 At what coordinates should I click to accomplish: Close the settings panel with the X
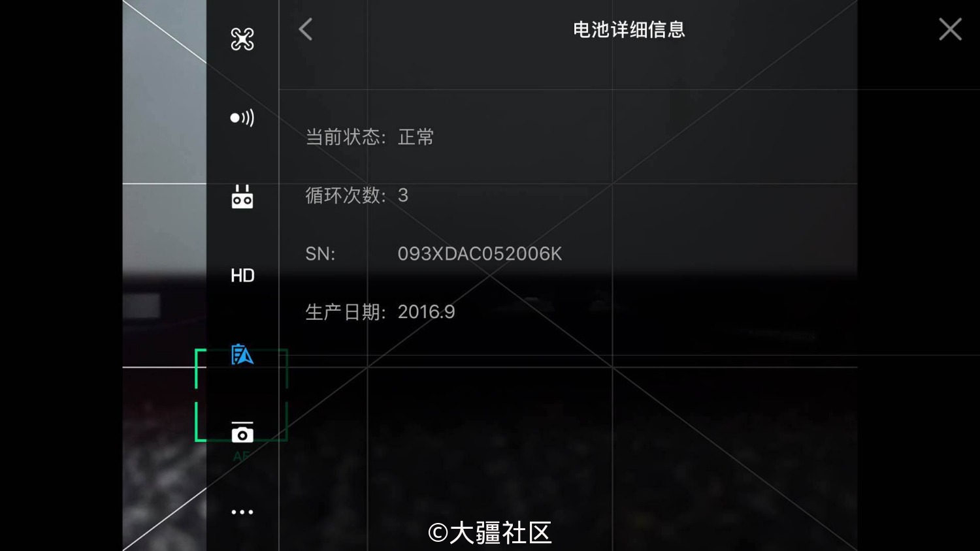coord(950,29)
